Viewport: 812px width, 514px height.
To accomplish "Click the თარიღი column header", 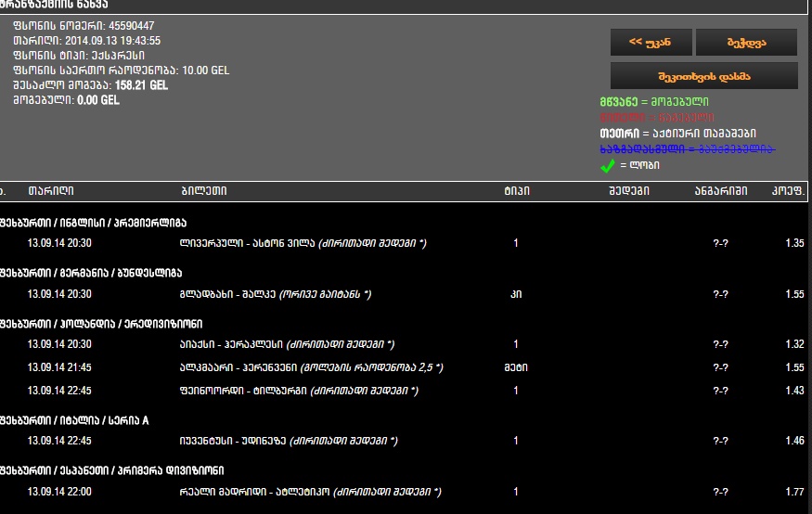I will tap(51, 191).
